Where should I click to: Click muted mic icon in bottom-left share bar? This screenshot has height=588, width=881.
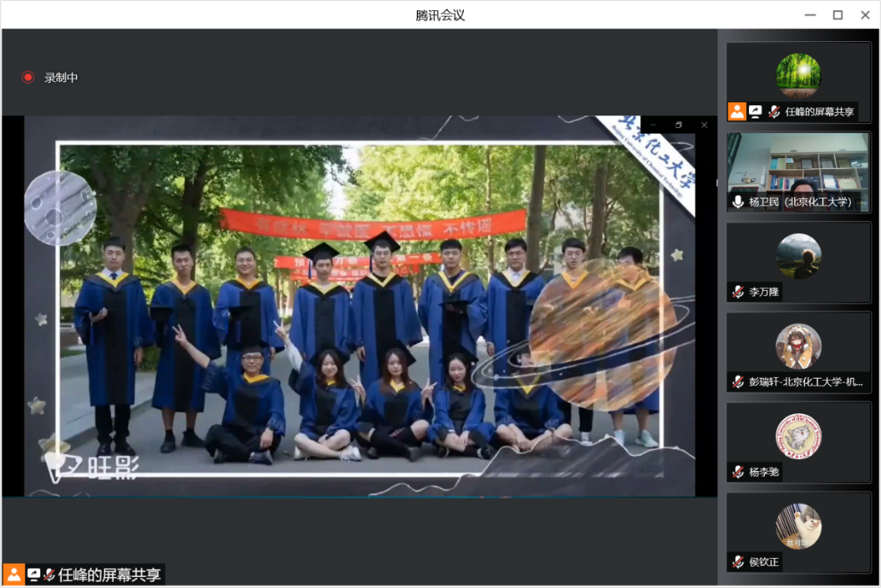point(50,575)
